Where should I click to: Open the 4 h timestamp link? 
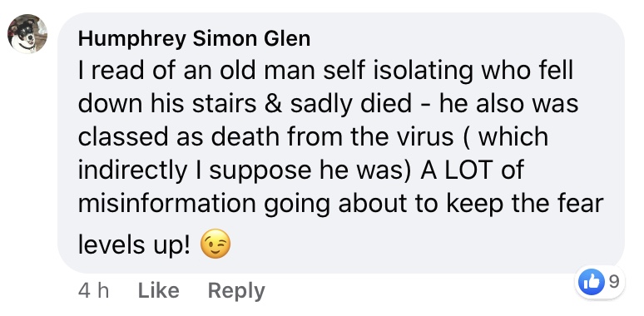(x=93, y=291)
